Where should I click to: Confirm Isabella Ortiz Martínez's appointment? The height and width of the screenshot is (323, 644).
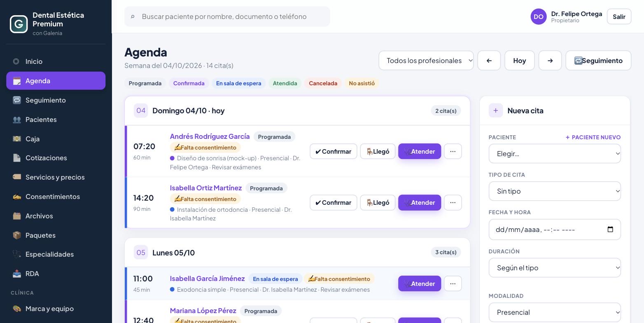(x=334, y=203)
